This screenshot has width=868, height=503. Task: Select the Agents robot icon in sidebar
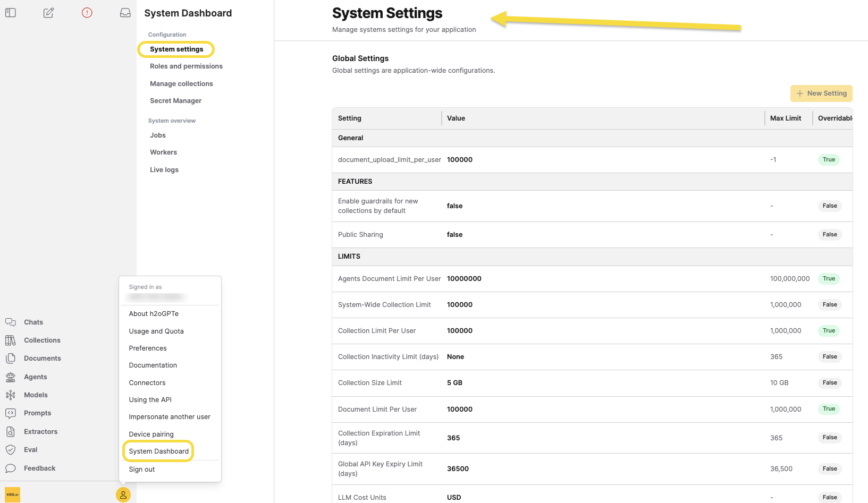(x=11, y=377)
